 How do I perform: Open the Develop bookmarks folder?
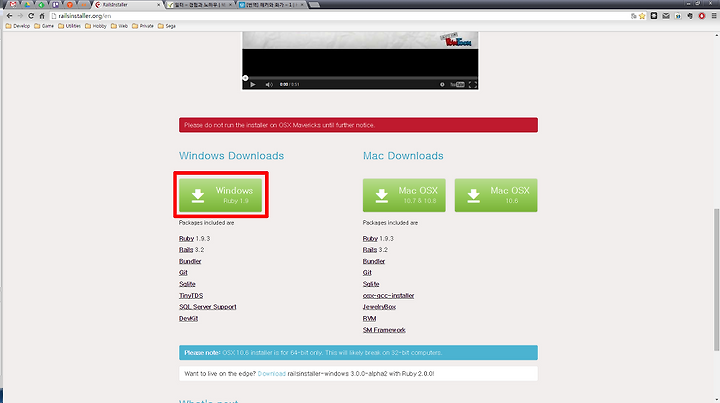point(18,26)
